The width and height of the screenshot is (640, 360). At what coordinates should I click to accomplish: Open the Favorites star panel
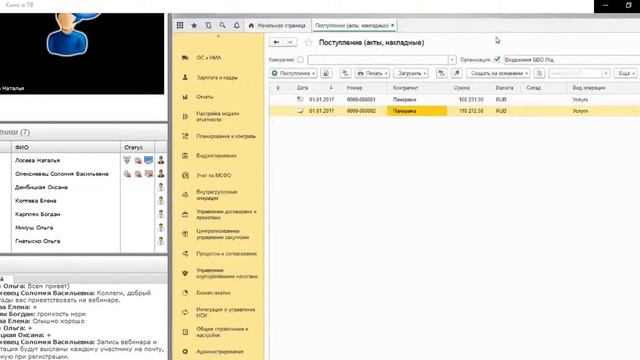pyautogui.click(x=194, y=25)
